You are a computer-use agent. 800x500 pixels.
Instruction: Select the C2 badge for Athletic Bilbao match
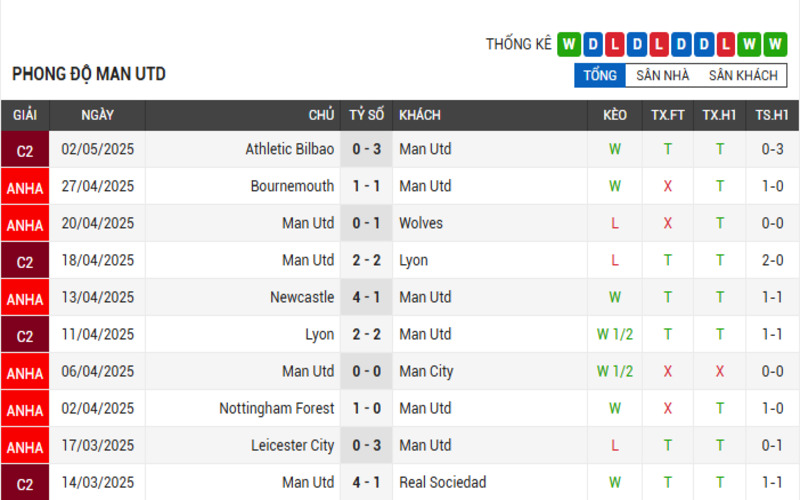[x=25, y=149]
